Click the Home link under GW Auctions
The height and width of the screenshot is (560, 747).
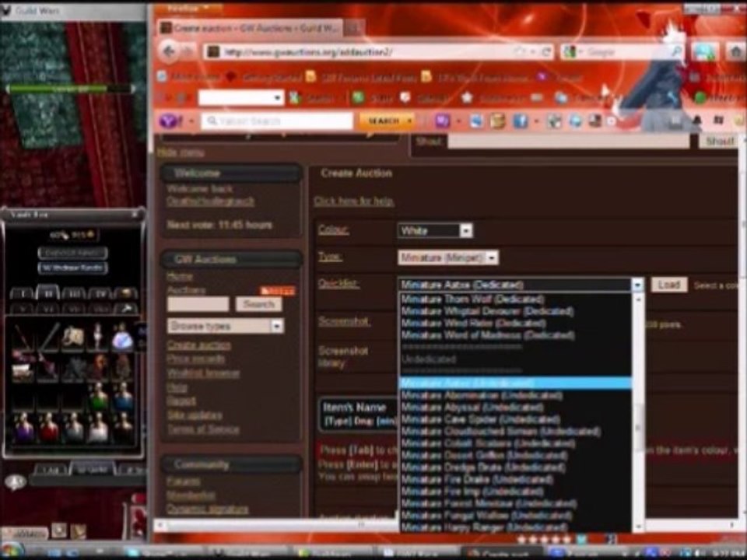point(180,276)
